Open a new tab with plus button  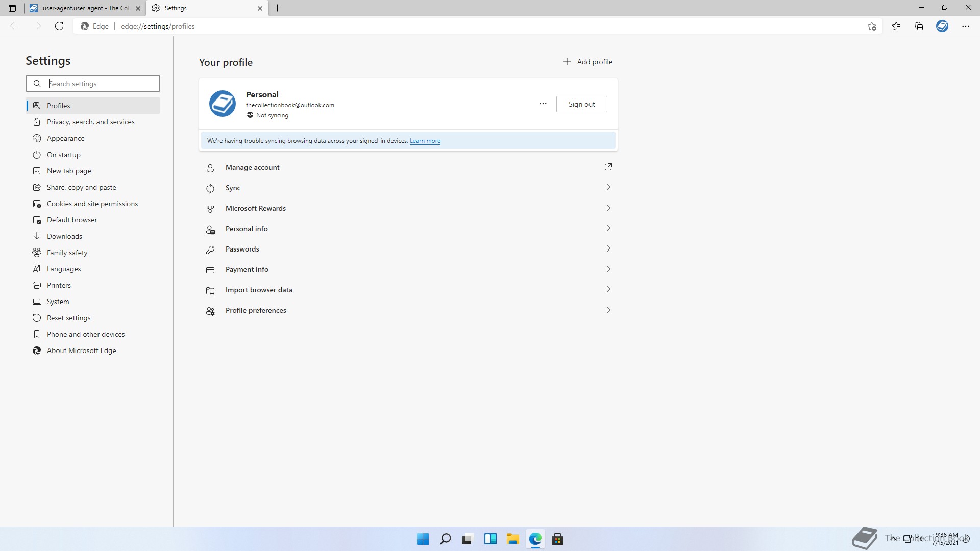pos(278,8)
